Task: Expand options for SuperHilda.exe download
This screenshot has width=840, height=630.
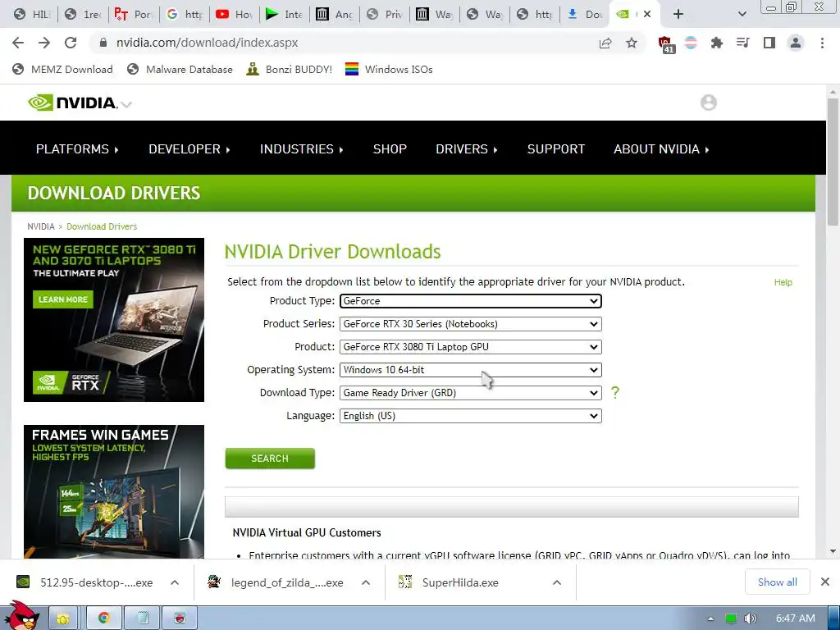Action: 557,582
